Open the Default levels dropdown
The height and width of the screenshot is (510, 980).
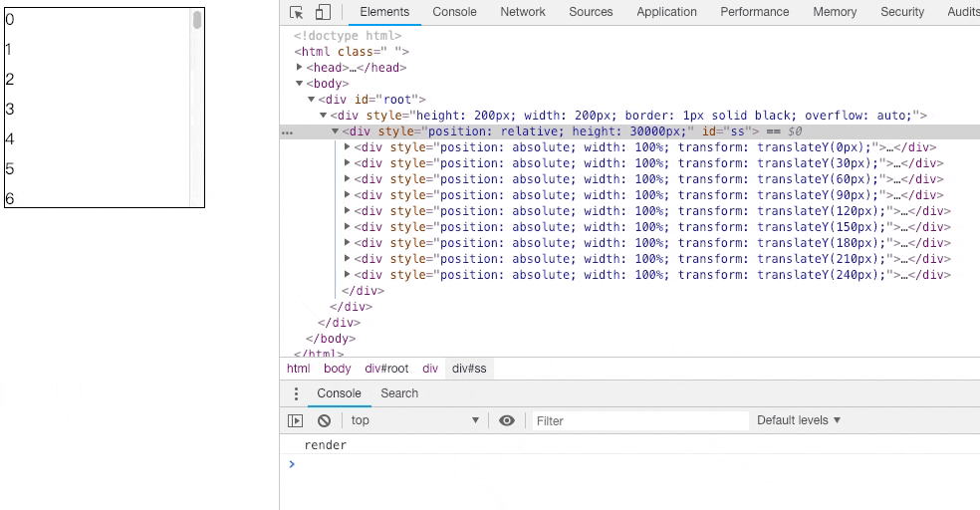799,420
